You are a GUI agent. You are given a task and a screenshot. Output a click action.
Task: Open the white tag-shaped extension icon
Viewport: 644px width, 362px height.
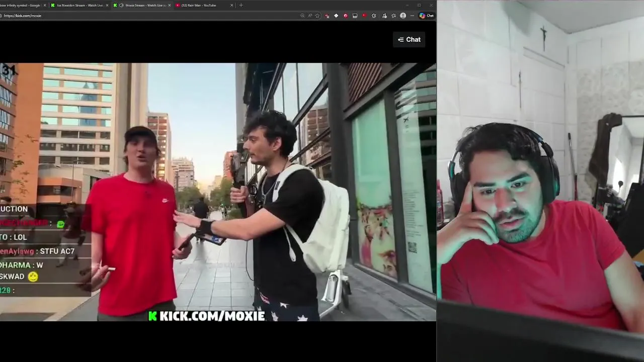(336, 16)
